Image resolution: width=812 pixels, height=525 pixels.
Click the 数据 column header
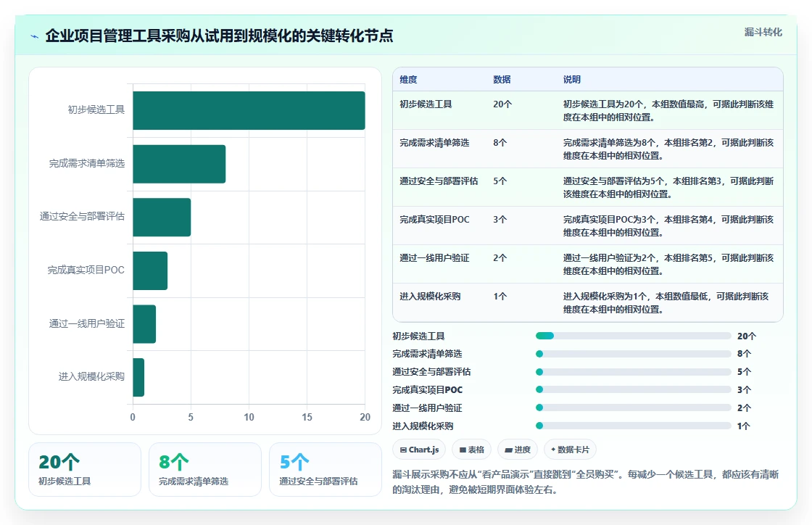[502, 79]
